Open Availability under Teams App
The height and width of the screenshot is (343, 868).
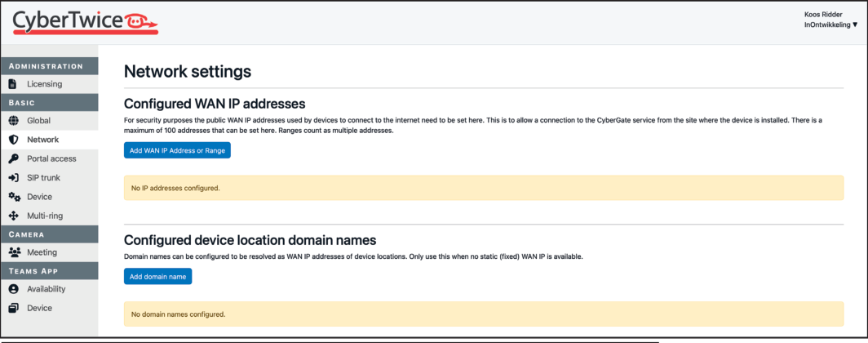pos(49,289)
